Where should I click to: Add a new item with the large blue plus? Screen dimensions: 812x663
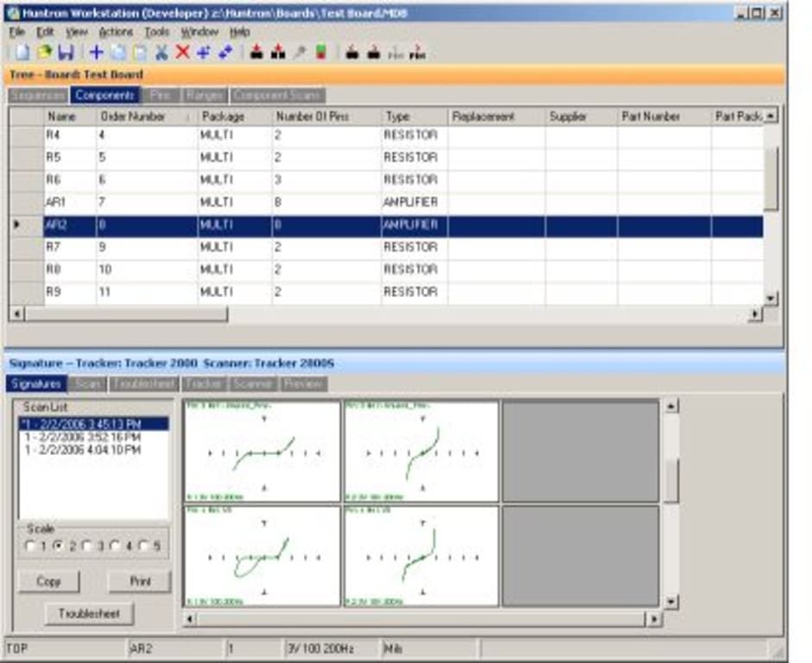coord(97,53)
